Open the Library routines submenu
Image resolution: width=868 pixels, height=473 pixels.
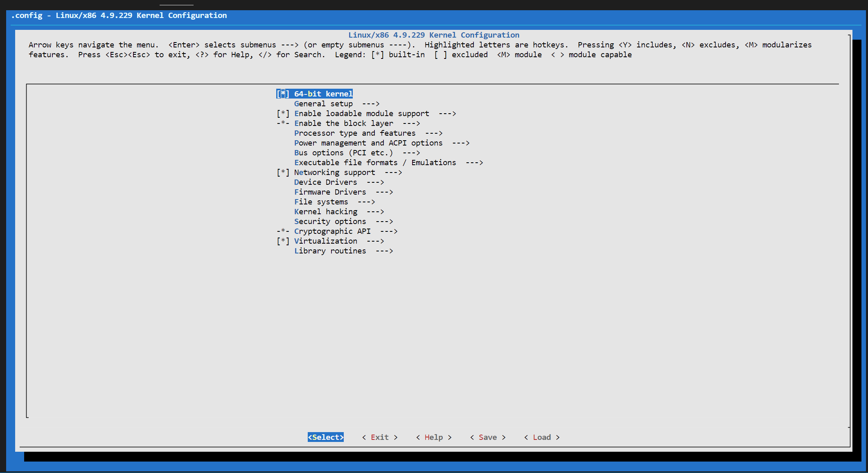(x=343, y=251)
